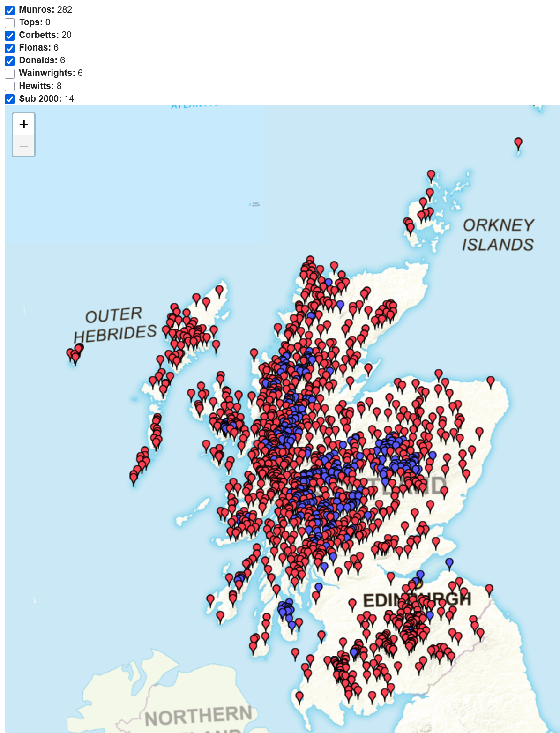Click the zoom out minus button
Image resolution: width=560 pixels, height=733 pixels.
pyautogui.click(x=24, y=146)
